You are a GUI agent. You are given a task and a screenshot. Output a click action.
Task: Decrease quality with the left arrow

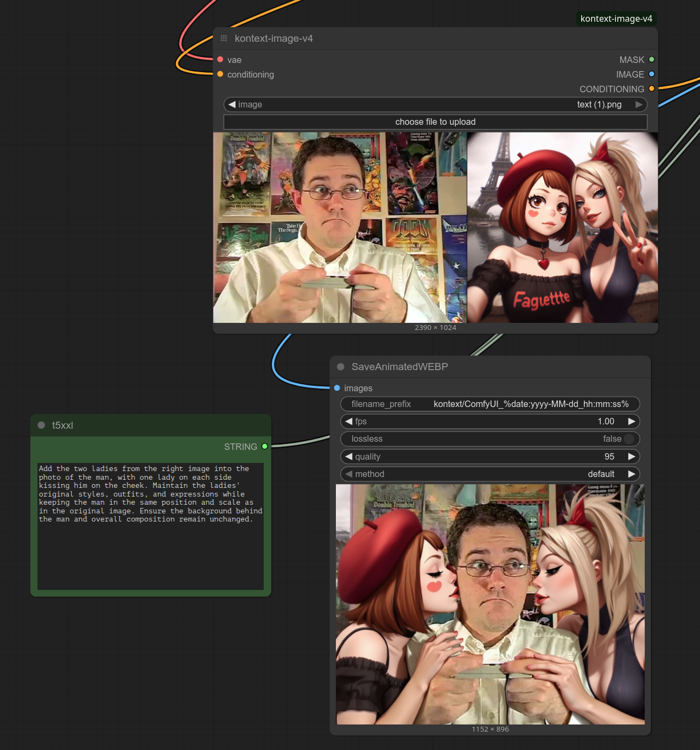point(349,456)
